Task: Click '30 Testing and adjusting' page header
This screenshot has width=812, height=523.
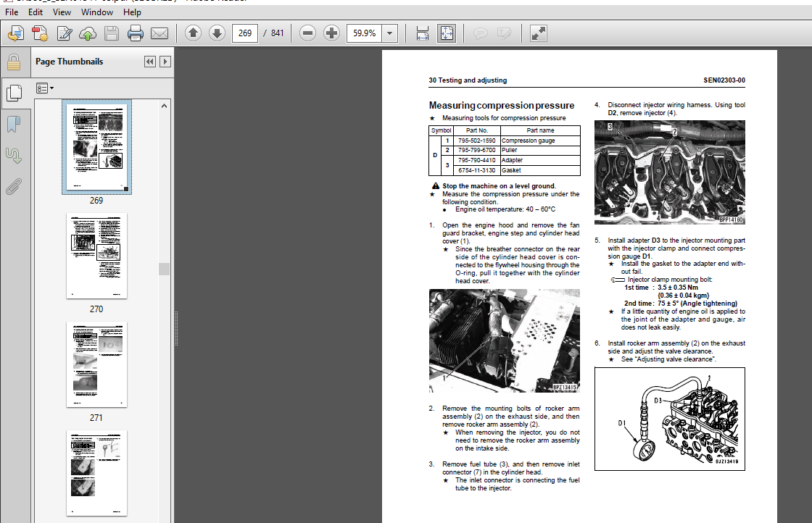Action: point(468,80)
